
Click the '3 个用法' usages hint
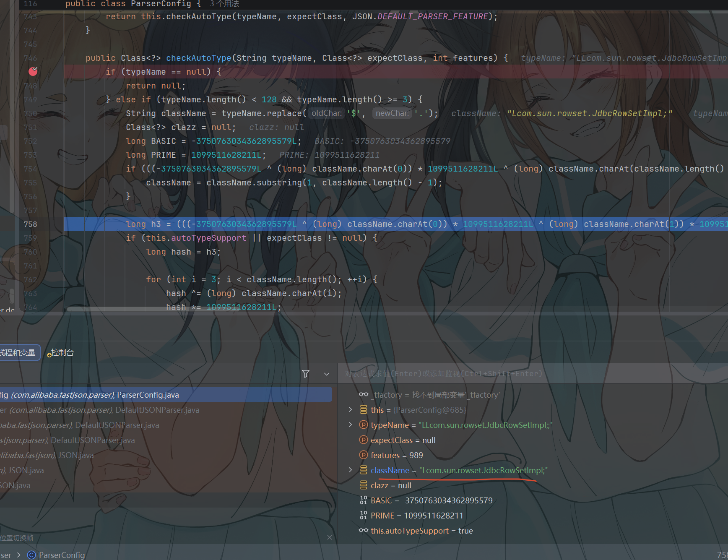pyautogui.click(x=224, y=4)
